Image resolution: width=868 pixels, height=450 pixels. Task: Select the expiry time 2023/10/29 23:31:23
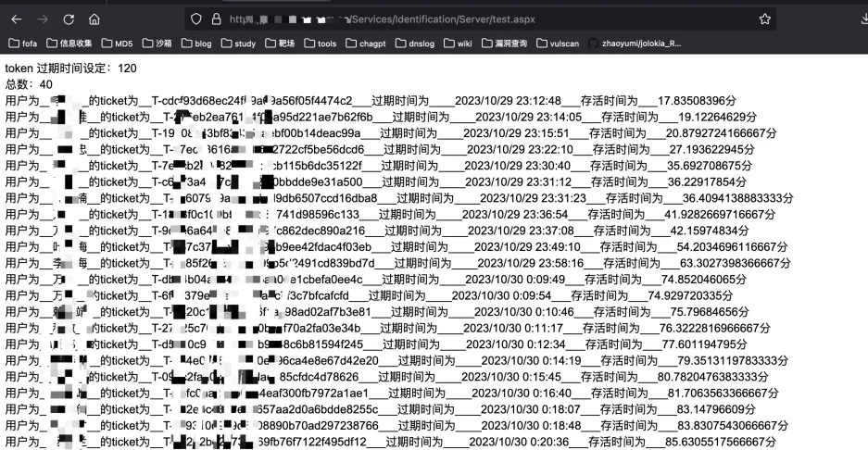click(x=533, y=198)
